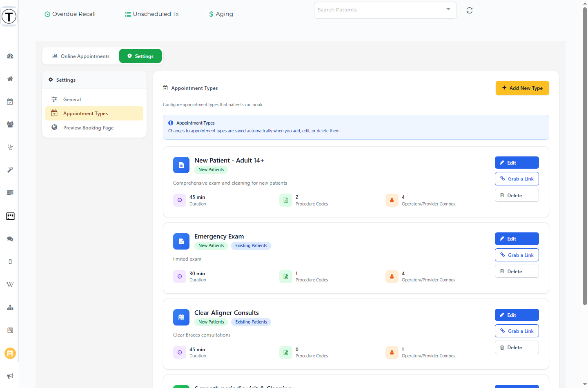This screenshot has height=388, width=588.
Task: Edit the New Patient - Adult 14+ type
Action: pos(517,163)
